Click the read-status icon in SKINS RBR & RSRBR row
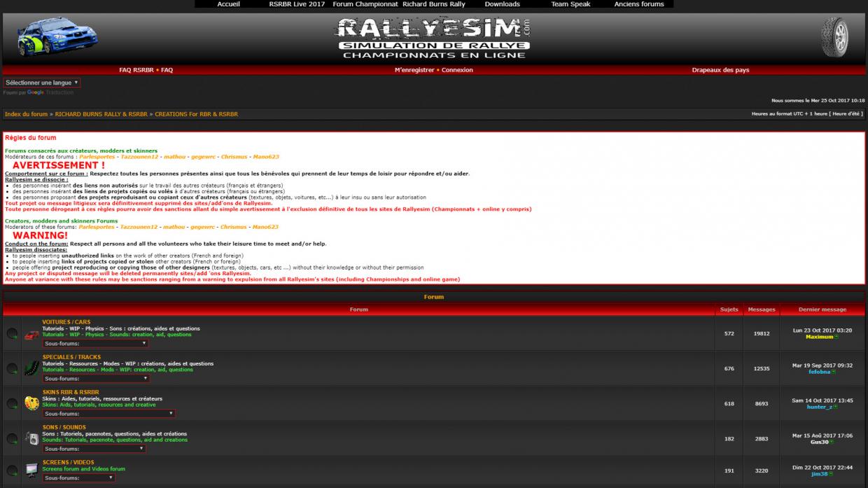Screen dimensions: 868x488 (x=13, y=404)
